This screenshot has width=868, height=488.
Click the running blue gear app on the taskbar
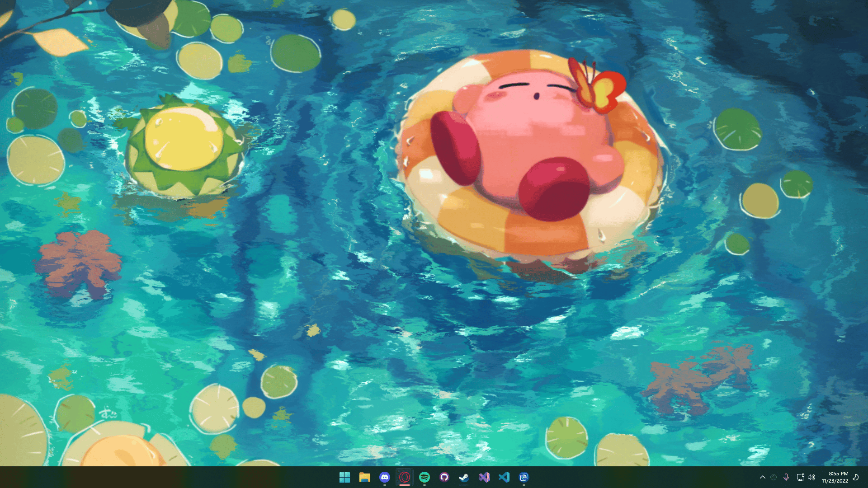(x=524, y=477)
